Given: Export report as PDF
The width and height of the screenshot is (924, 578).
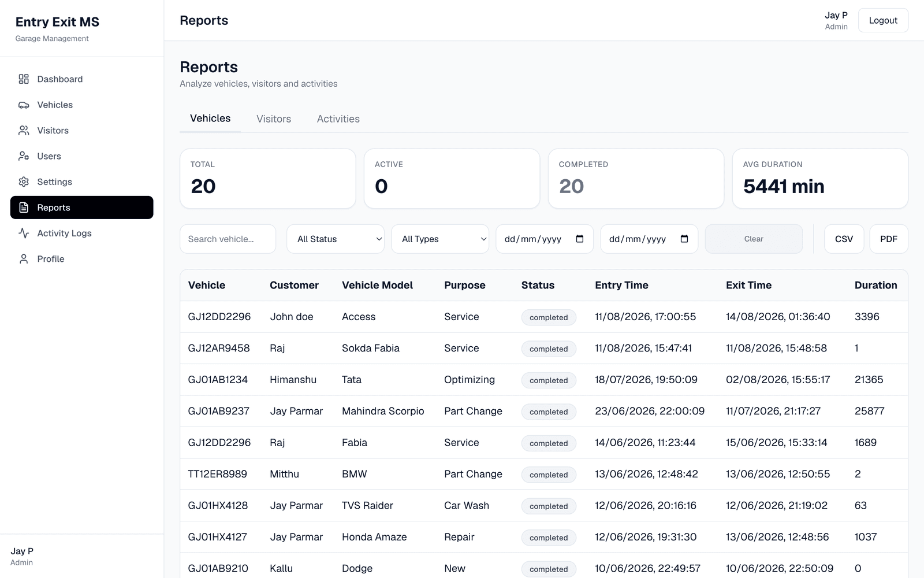Looking at the screenshot, I should coord(889,239).
